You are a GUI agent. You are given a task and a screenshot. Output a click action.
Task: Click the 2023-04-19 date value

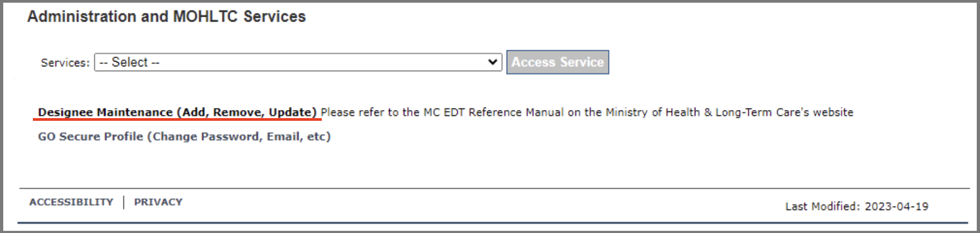pos(896,206)
